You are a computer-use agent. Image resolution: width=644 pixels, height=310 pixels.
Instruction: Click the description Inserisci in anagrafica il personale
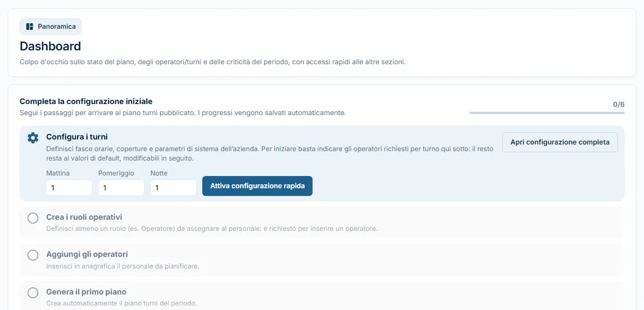pos(123,266)
